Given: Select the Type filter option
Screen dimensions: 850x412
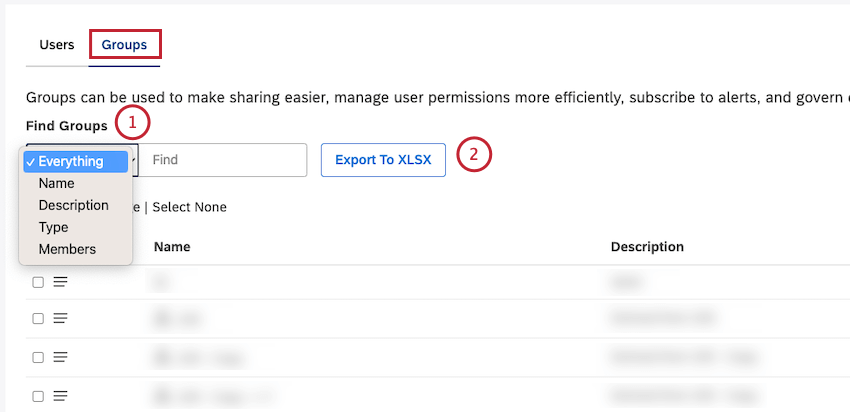Looking at the screenshot, I should [53, 227].
